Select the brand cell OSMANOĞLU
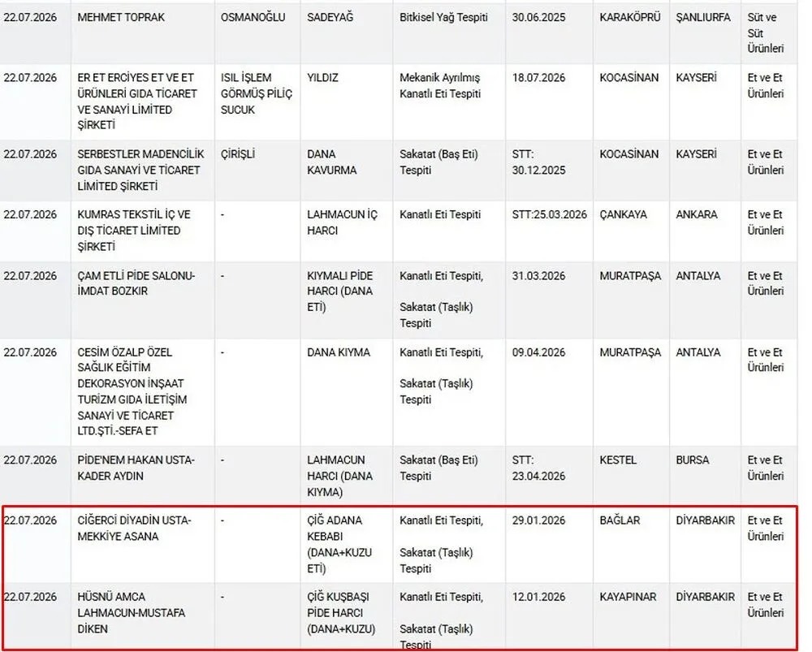This screenshot has width=812, height=652. [253, 18]
